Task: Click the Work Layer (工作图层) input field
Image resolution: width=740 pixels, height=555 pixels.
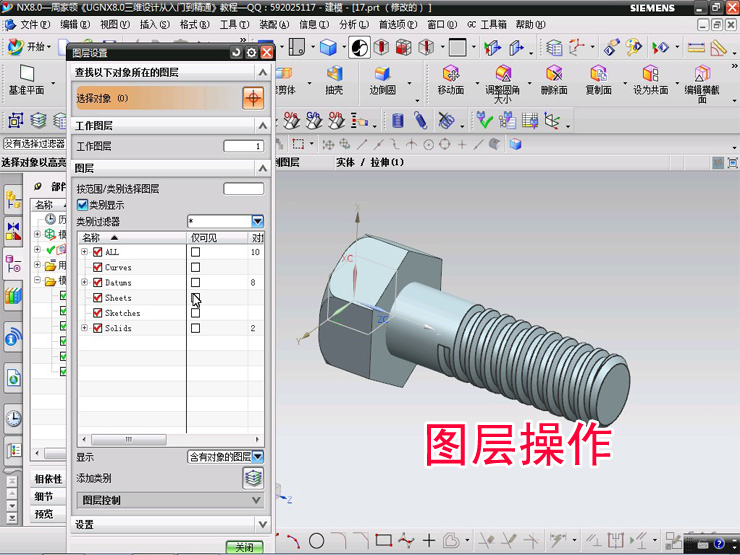Action: click(243, 146)
